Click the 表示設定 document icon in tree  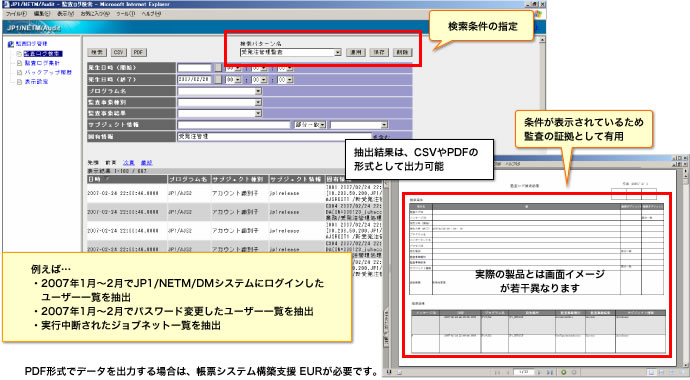19,82
